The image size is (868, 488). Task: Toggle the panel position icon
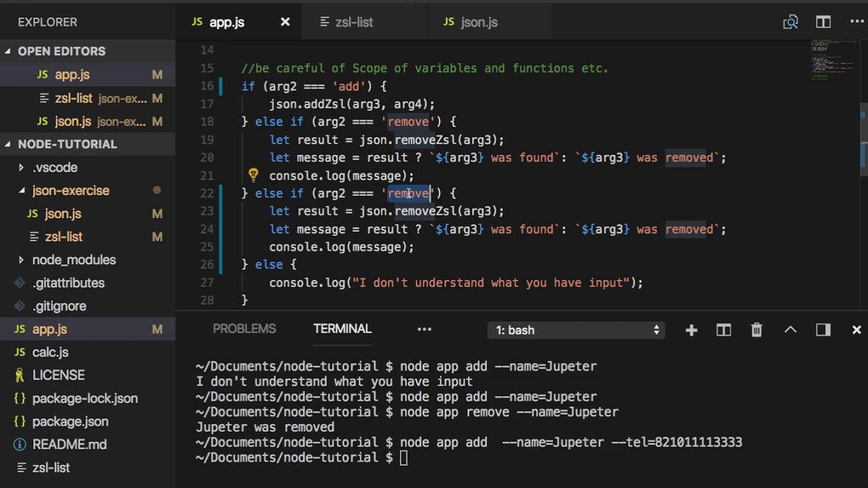pyautogui.click(x=823, y=330)
